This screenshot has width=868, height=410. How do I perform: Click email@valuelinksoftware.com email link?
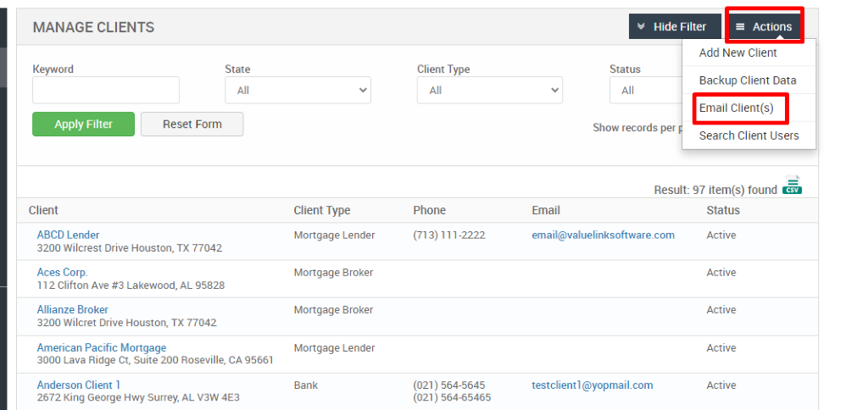tap(603, 235)
